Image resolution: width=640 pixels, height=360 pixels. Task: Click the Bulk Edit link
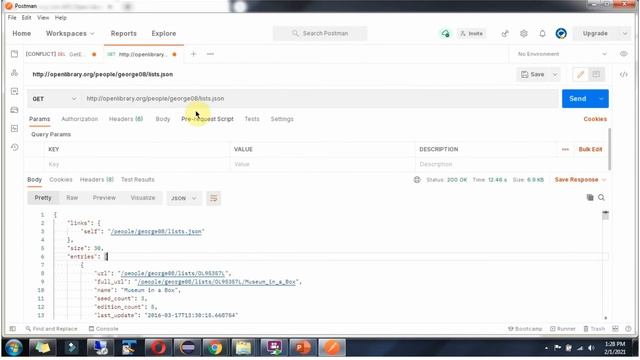(x=590, y=149)
